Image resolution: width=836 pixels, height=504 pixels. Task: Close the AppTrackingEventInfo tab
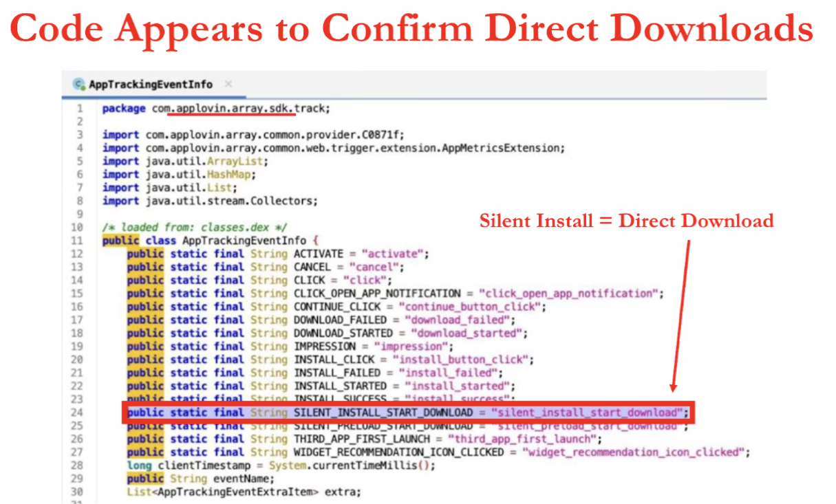point(228,84)
